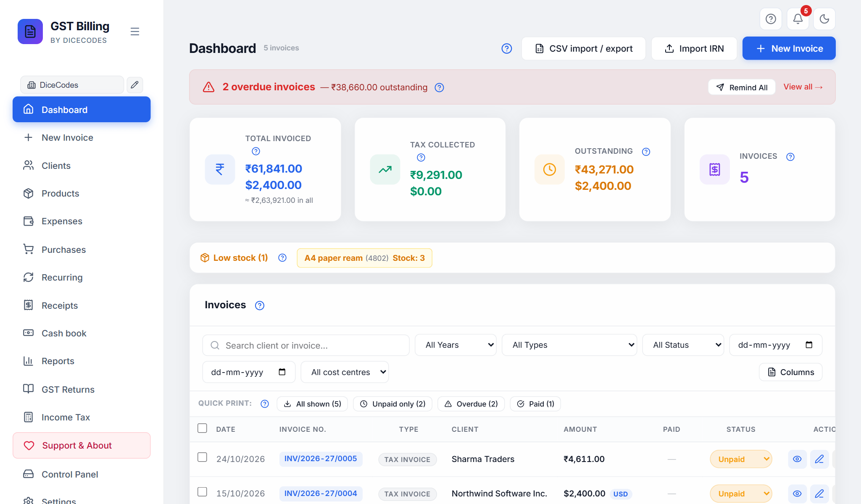This screenshot has height=504, width=861.
Task: Click overdue warning triangle icon in alert banner
Action: [208, 87]
